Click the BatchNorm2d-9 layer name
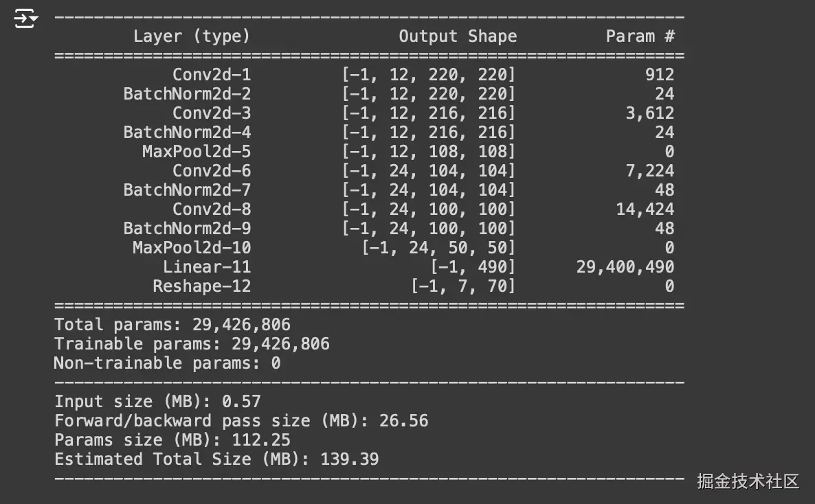 pos(187,228)
